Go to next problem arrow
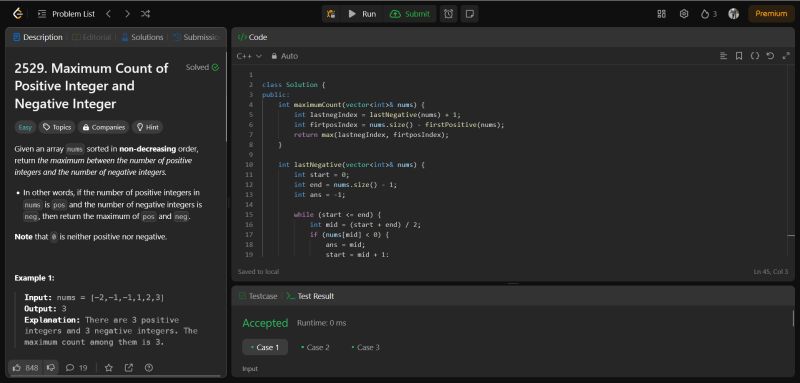 [x=127, y=14]
